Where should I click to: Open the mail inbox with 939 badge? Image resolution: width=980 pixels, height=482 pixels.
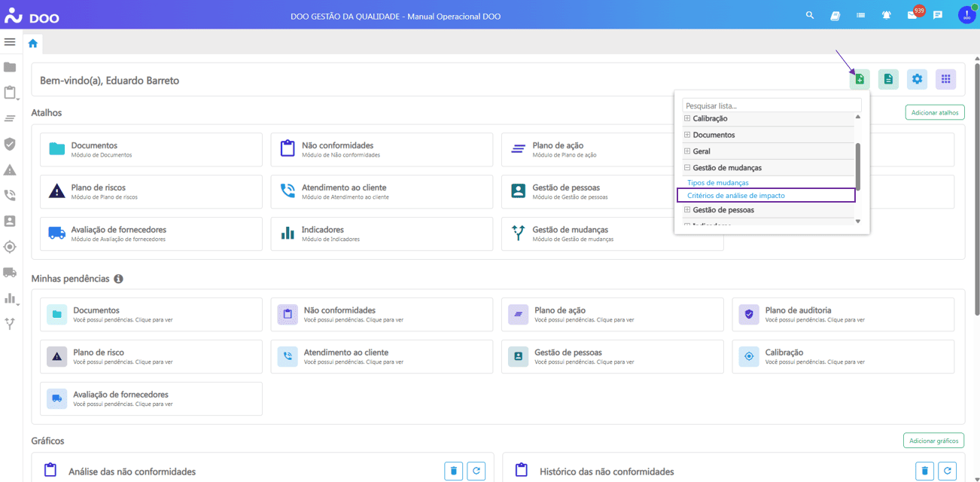[912, 15]
